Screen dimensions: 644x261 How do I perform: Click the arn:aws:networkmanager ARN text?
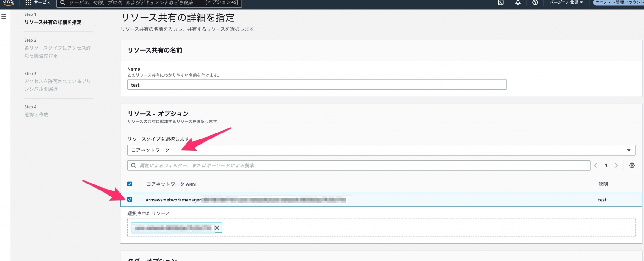[173, 200]
